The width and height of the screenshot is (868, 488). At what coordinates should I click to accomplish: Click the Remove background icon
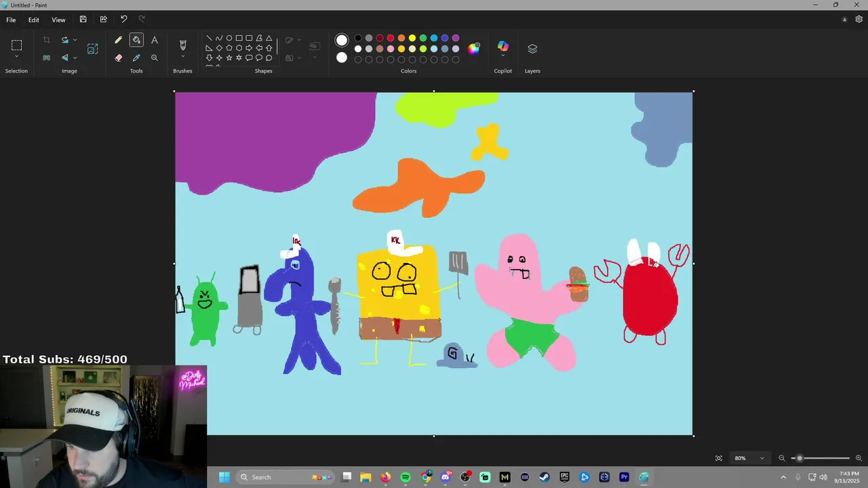[47, 58]
